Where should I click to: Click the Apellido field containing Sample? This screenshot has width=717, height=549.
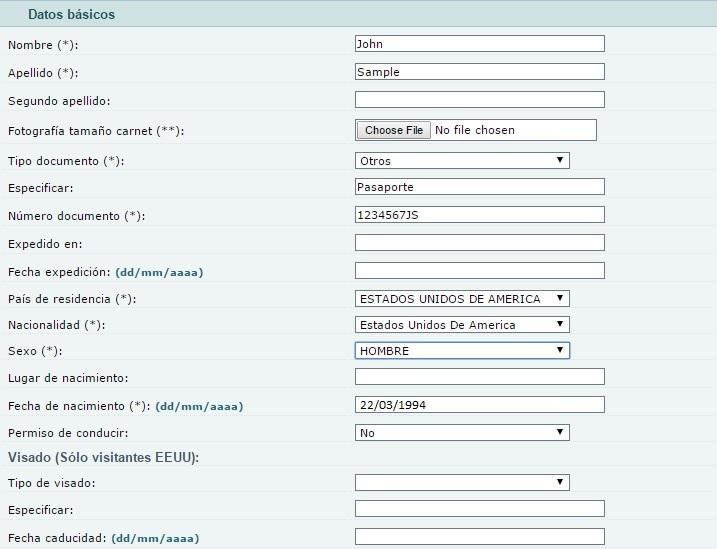(x=480, y=72)
